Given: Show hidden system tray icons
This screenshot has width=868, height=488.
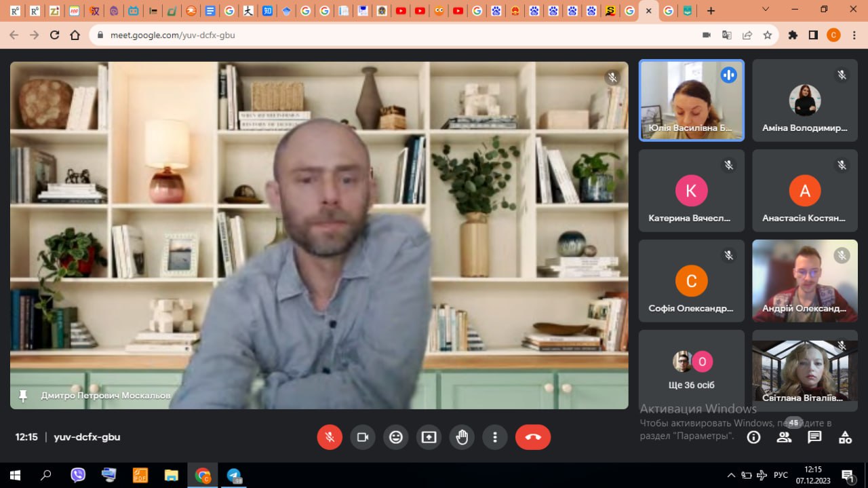Looking at the screenshot, I should [731, 475].
